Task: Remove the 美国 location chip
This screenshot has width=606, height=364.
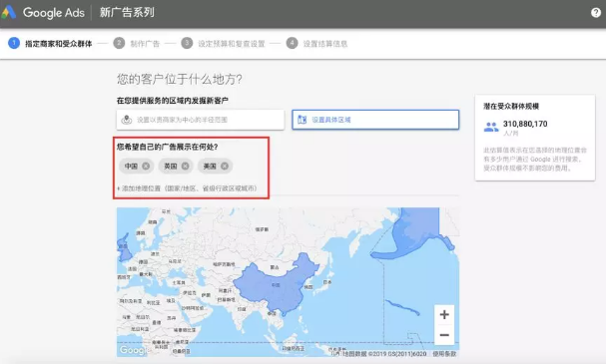Action: [225, 166]
